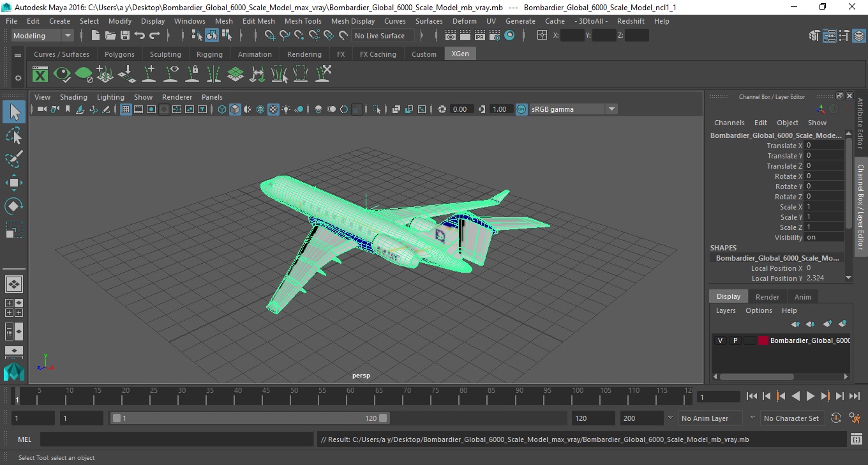Screen dimensions: 868x465
Task: Undo the last action with the toolbar arrow
Action: click(x=140, y=36)
